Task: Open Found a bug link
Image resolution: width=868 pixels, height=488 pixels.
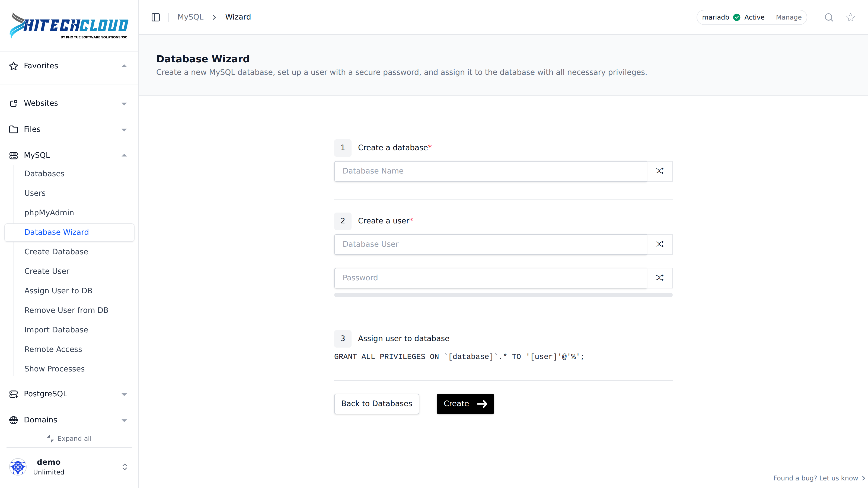Action: tap(819, 478)
